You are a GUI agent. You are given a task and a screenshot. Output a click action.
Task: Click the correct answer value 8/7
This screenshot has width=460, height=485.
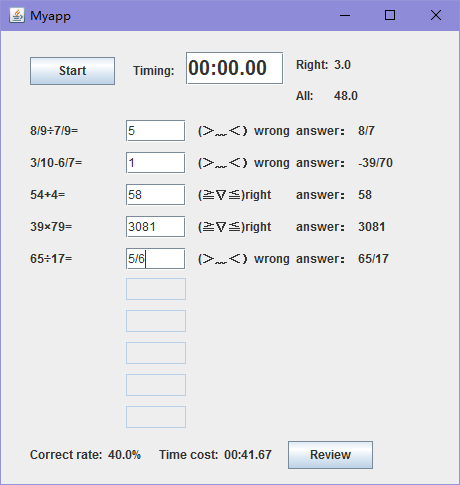tap(366, 131)
